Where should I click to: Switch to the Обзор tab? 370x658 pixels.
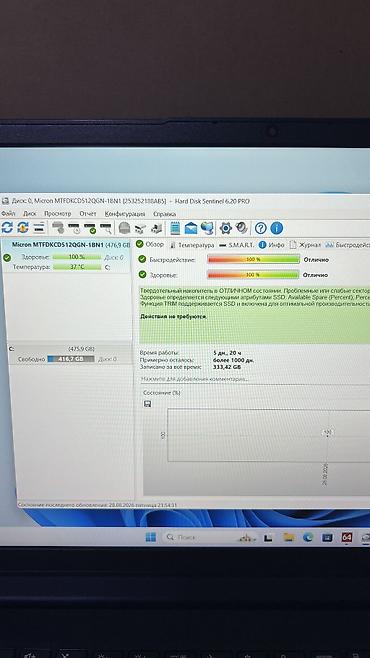150,244
